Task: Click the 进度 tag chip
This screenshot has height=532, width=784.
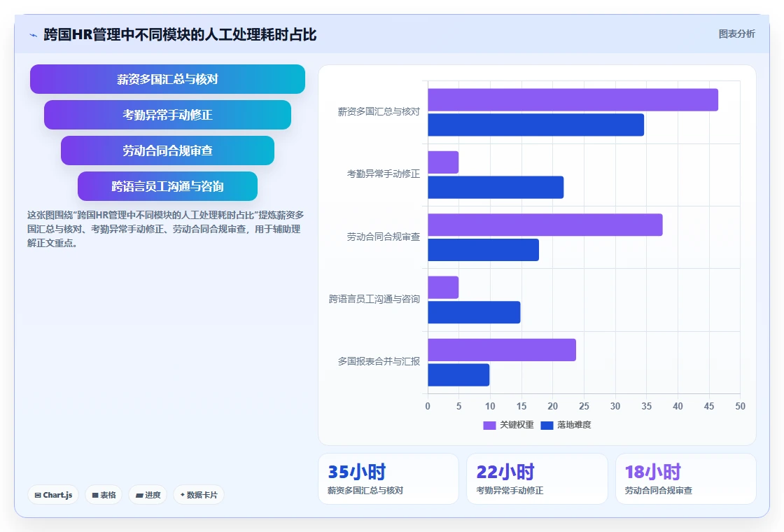Action: tap(148, 495)
